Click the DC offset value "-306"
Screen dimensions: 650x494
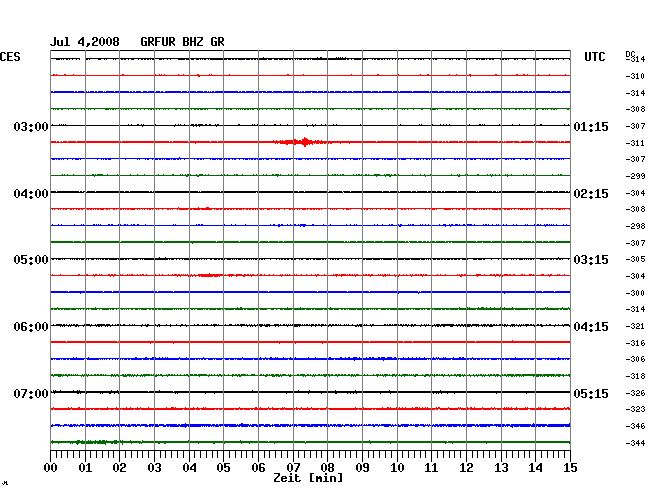pyautogui.click(x=635, y=359)
